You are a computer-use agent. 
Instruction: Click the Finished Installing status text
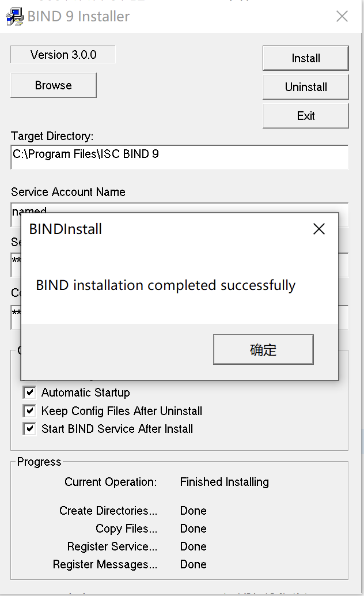click(x=224, y=482)
